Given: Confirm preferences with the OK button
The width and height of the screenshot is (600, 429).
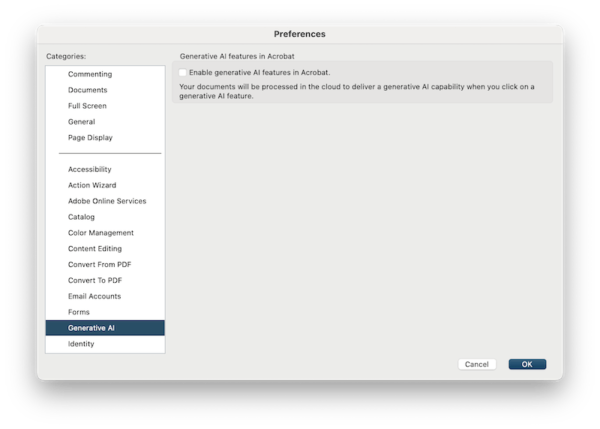Looking at the screenshot, I should click(527, 364).
